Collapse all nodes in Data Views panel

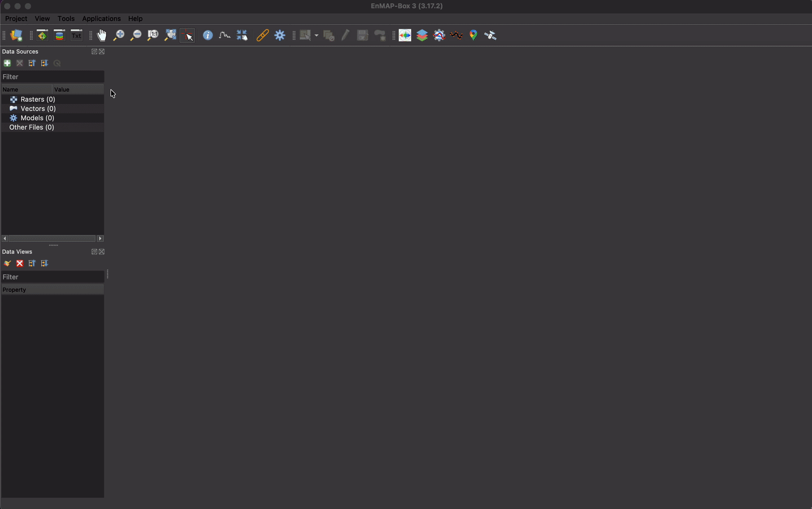pos(32,263)
